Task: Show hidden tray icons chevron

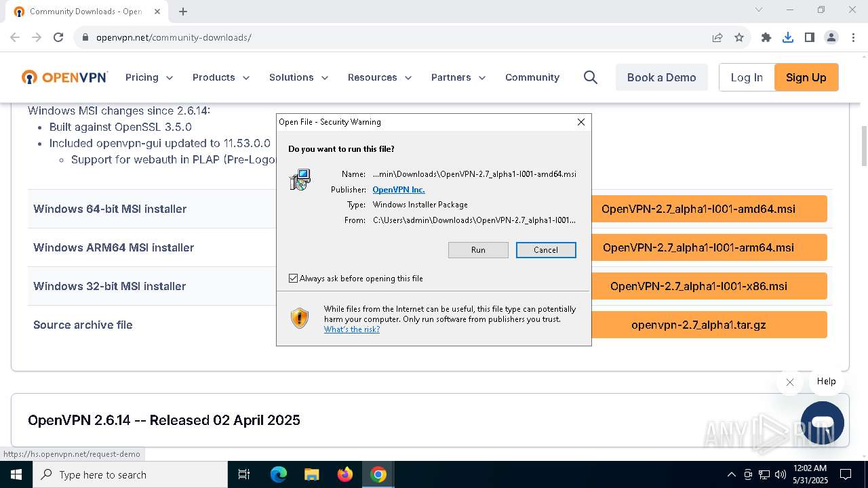Action: pos(731,474)
